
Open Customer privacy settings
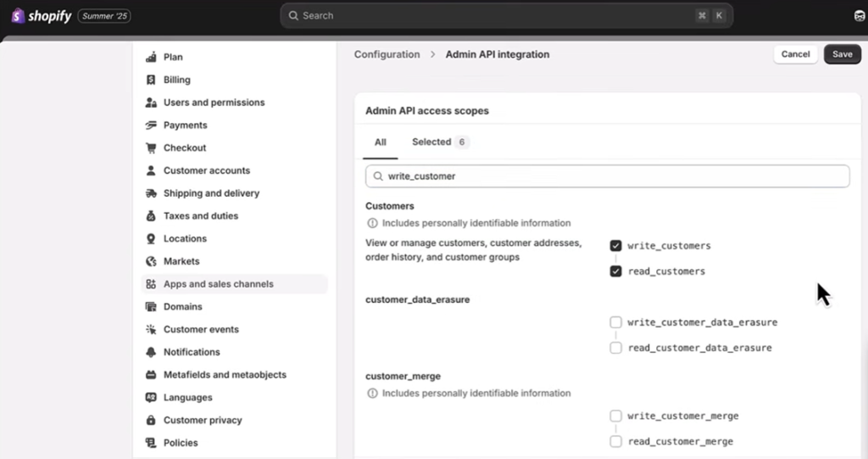pyautogui.click(x=203, y=421)
